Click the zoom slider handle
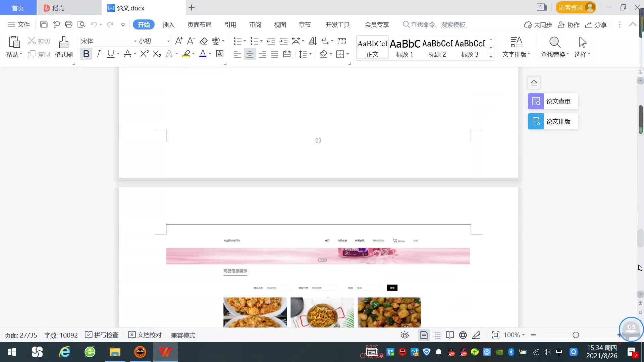The height and width of the screenshot is (362, 644). pyautogui.click(x=576, y=335)
